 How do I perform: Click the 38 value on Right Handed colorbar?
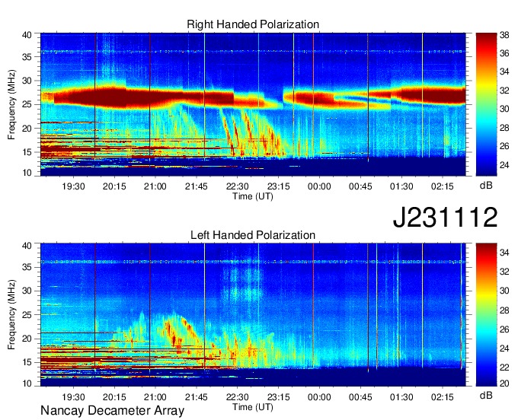pyautogui.click(x=504, y=35)
